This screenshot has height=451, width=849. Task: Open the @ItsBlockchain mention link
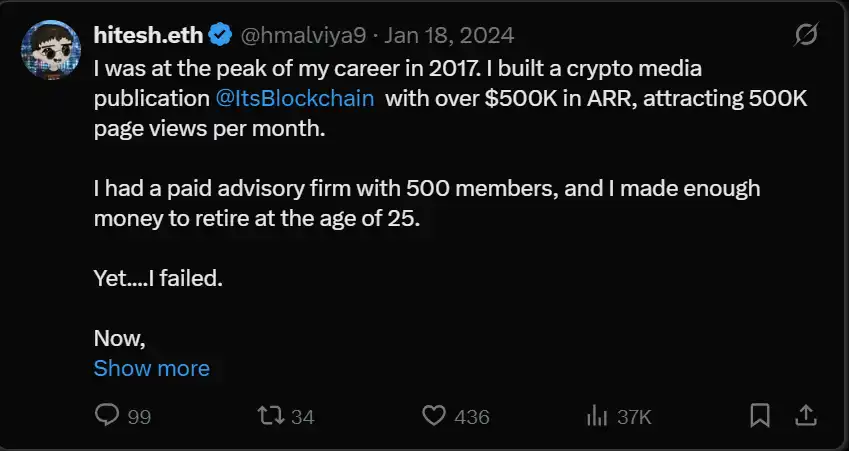(x=295, y=99)
